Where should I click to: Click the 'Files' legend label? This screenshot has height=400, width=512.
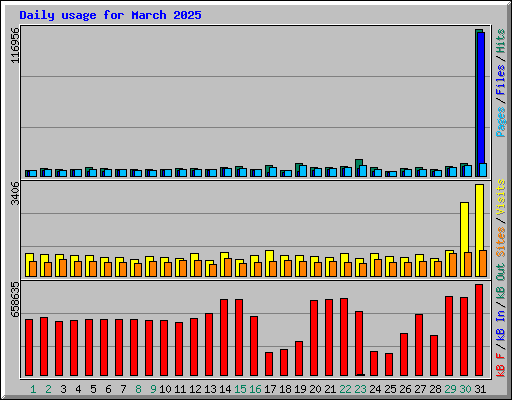coord(501,80)
